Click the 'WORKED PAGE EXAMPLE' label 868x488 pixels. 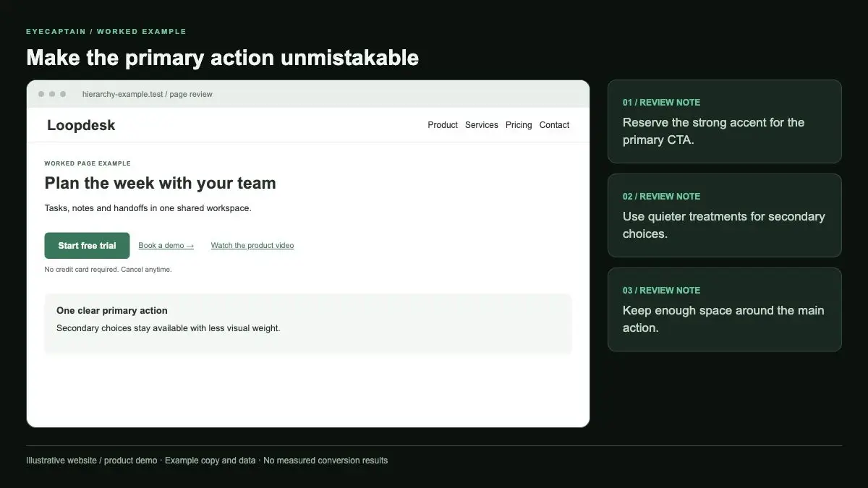click(x=88, y=163)
